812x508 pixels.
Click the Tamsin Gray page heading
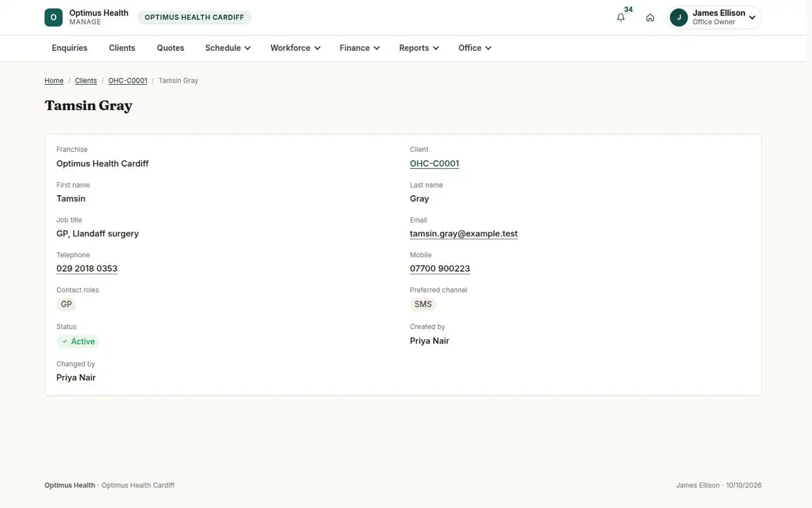point(89,106)
